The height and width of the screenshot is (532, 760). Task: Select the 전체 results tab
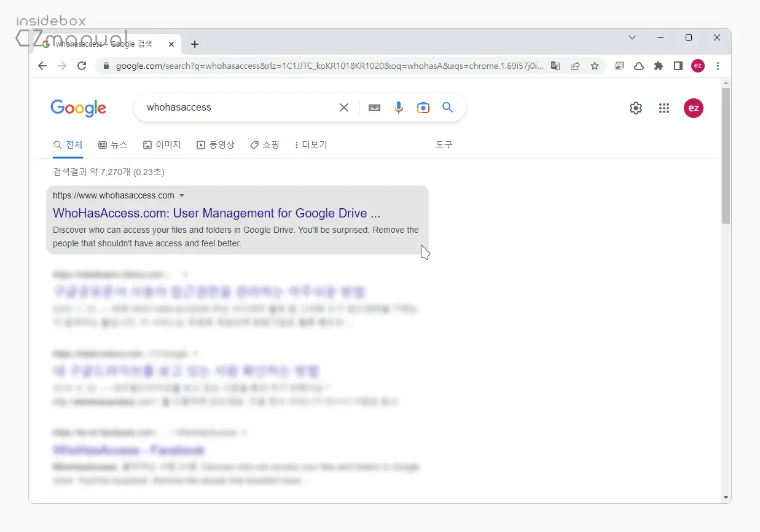(68, 145)
